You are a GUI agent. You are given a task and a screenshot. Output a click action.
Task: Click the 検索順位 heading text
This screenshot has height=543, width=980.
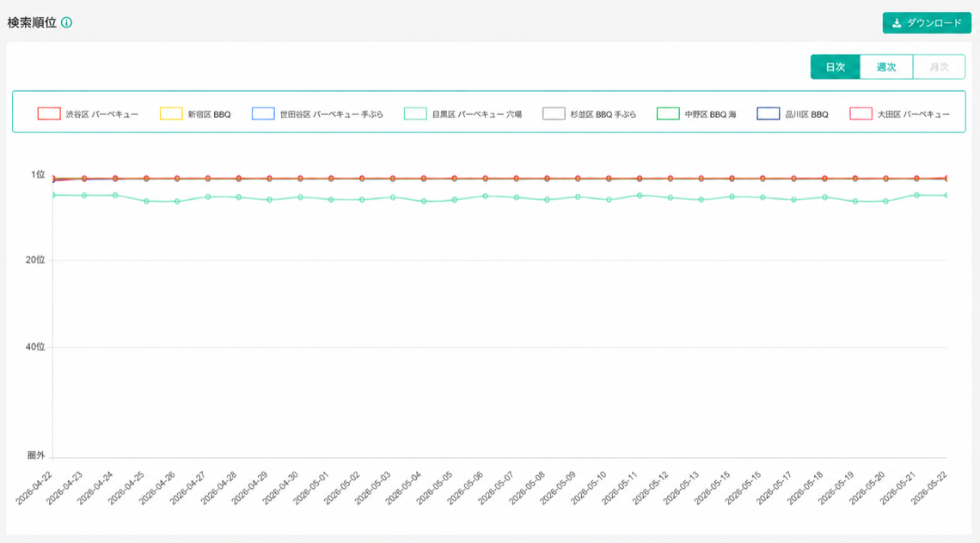[x=32, y=22]
